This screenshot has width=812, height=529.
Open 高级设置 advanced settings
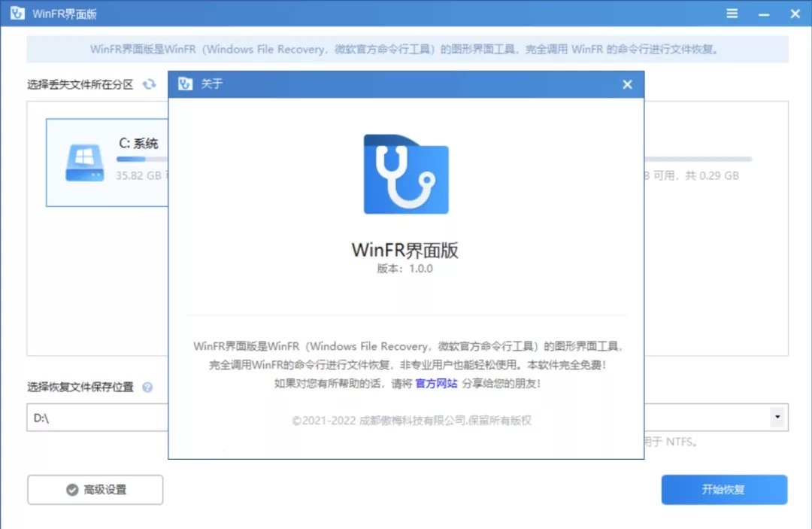point(95,490)
